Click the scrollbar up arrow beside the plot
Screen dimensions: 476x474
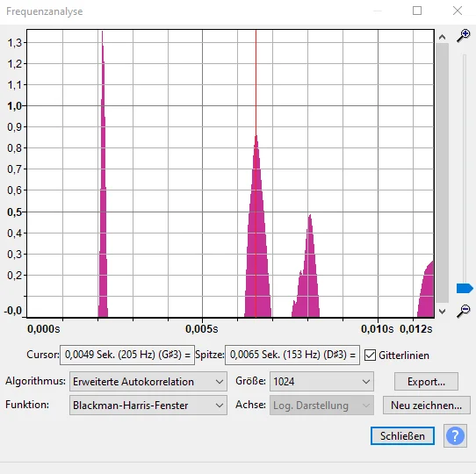[442, 37]
